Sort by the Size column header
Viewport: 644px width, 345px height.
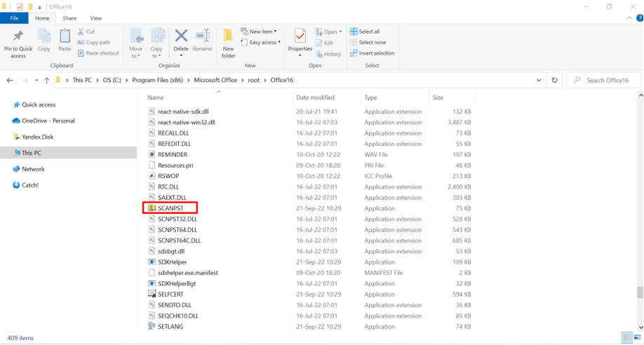coord(438,97)
